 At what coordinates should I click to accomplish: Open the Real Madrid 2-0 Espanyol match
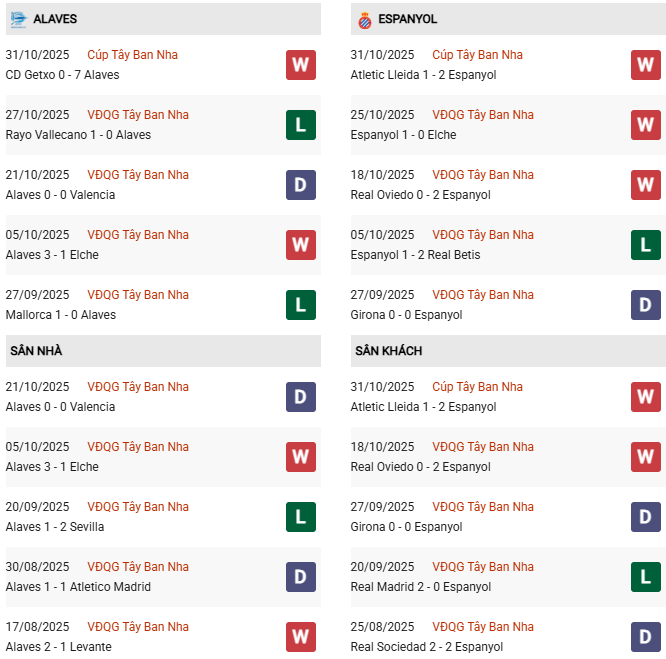point(420,587)
